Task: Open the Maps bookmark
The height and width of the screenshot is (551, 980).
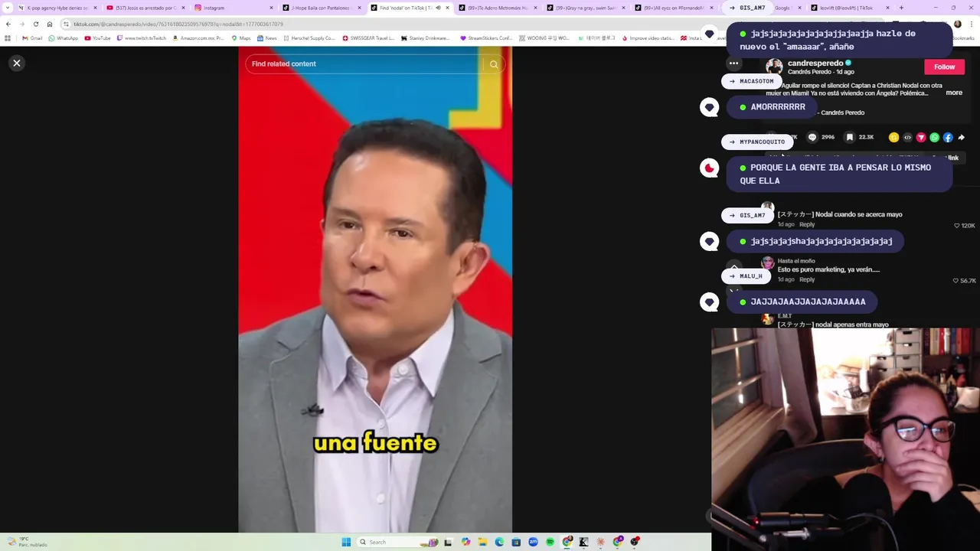Action: [241, 38]
